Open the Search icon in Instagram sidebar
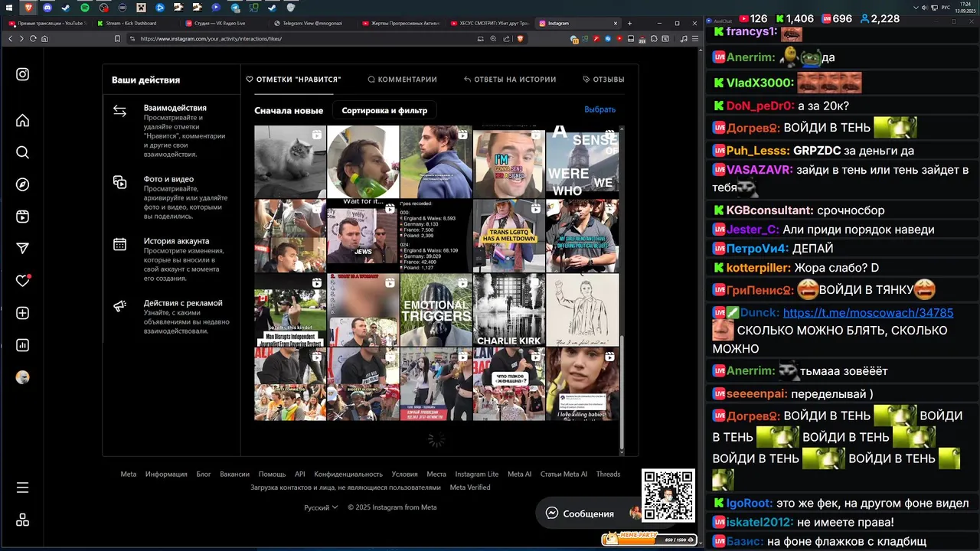This screenshot has width=980, height=551. pyautogui.click(x=23, y=152)
